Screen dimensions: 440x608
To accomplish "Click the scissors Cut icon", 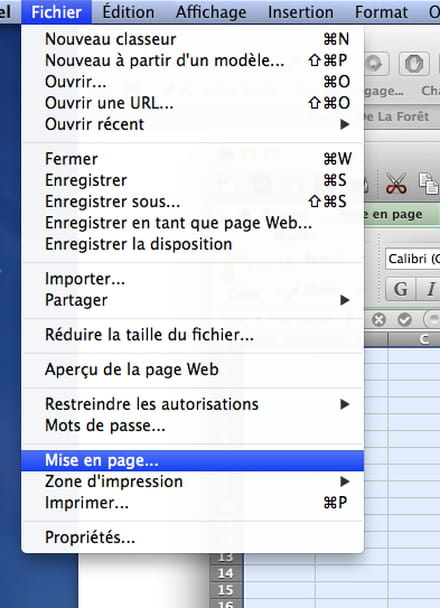I will [396, 183].
